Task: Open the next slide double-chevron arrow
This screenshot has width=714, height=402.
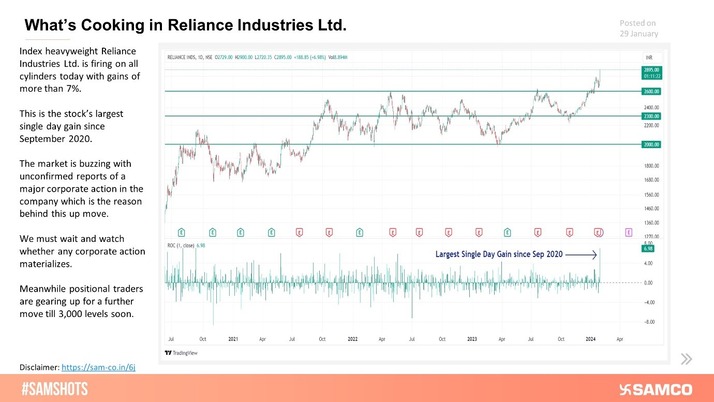Action: (686, 359)
